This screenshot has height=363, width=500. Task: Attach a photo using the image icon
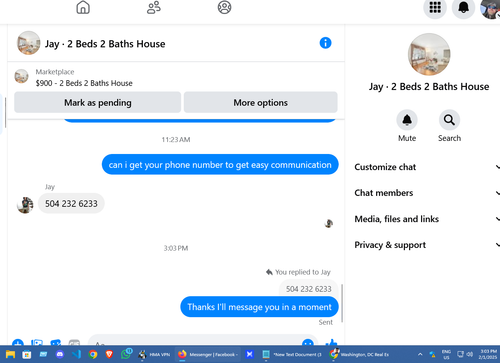tap(37, 343)
